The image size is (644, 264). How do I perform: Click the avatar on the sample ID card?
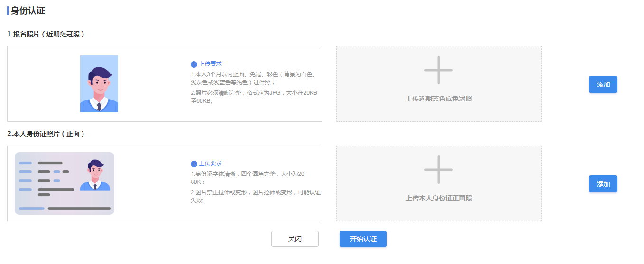95,175
